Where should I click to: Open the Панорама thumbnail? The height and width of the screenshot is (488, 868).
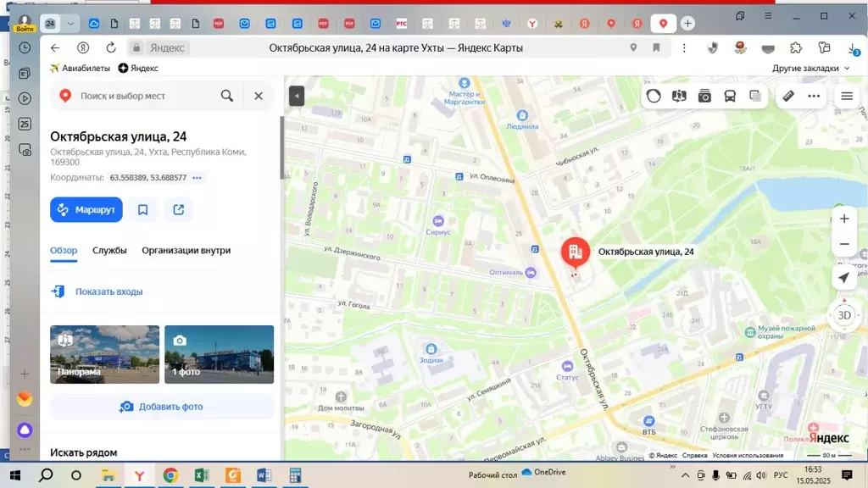[104, 354]
